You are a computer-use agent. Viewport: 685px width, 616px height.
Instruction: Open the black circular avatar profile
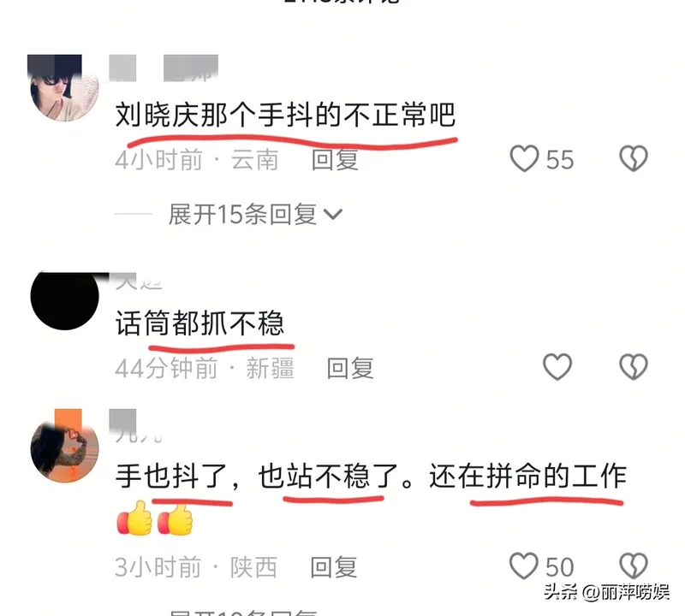click(65, 297)
